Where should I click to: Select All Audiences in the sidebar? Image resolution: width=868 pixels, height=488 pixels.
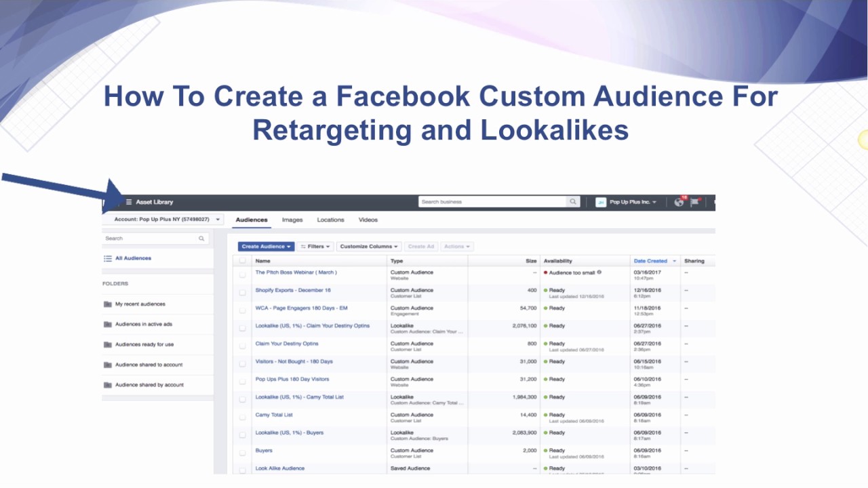[x=133, y=258]
